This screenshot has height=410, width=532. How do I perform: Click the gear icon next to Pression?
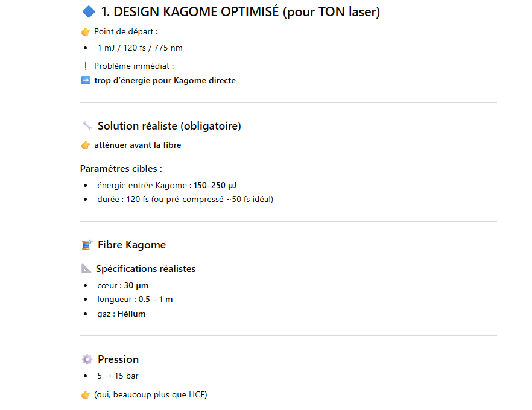pos(87,359)
